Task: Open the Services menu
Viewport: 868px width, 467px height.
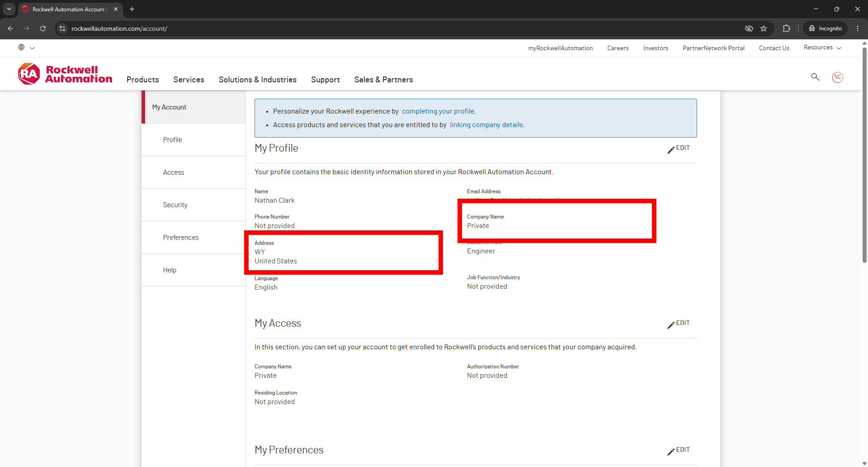Action: pyautogui.click(x=189, y=80)
